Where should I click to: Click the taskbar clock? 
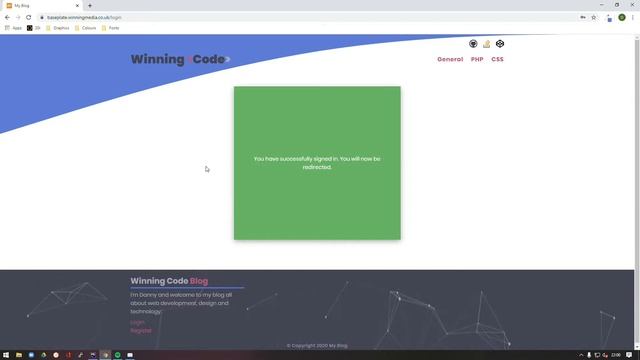coord(616,355)
